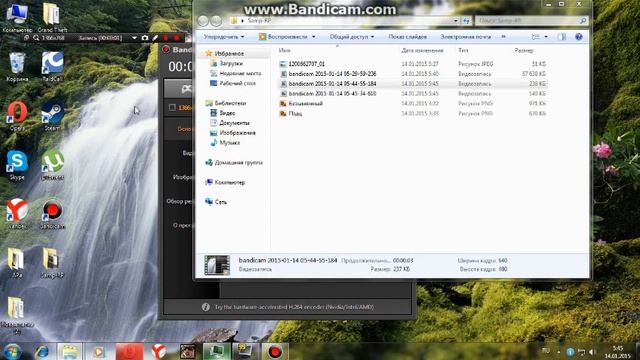Expand the address bar history dropdown
The image size is (640, 360).
tap(456, 20)
